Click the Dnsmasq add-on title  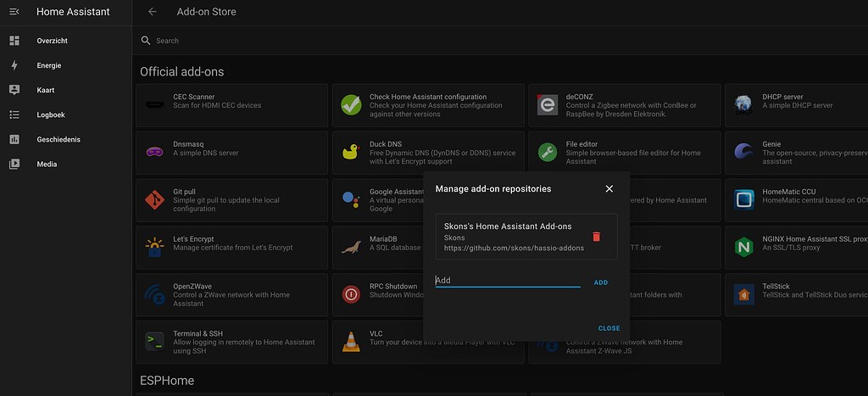[x=188, y=144]
